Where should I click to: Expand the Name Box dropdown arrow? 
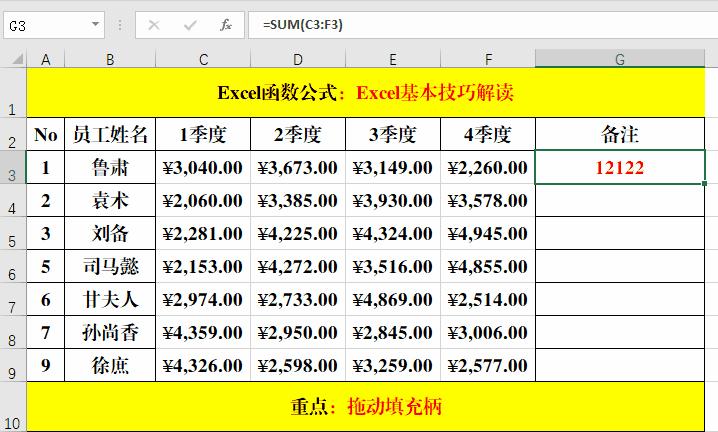click(x=95, y=24)
